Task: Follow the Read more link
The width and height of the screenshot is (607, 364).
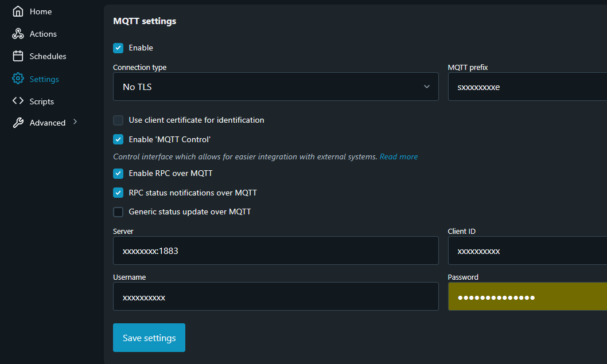Action: tap(398, 156)
